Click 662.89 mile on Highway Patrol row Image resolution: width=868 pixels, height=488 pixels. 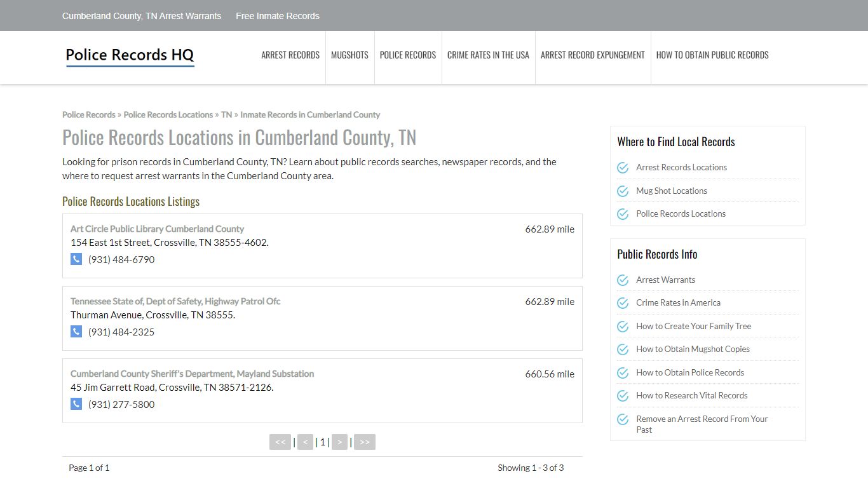[x=550, y=302]
